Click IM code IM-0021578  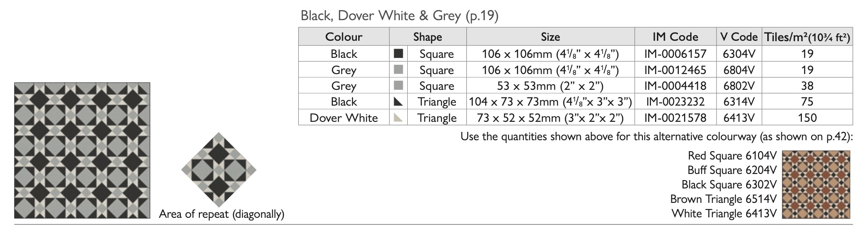(x=675, y=118)
